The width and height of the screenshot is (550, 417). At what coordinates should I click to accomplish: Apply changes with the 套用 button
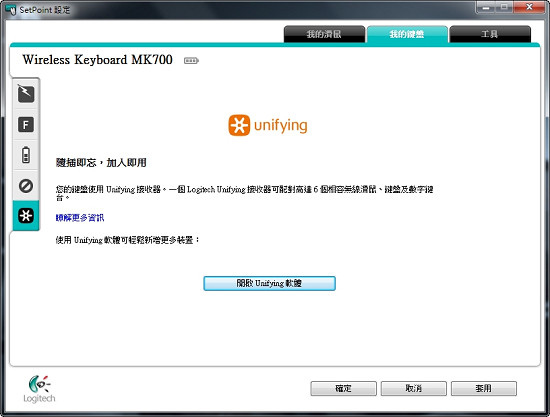[x=484, y=389]
